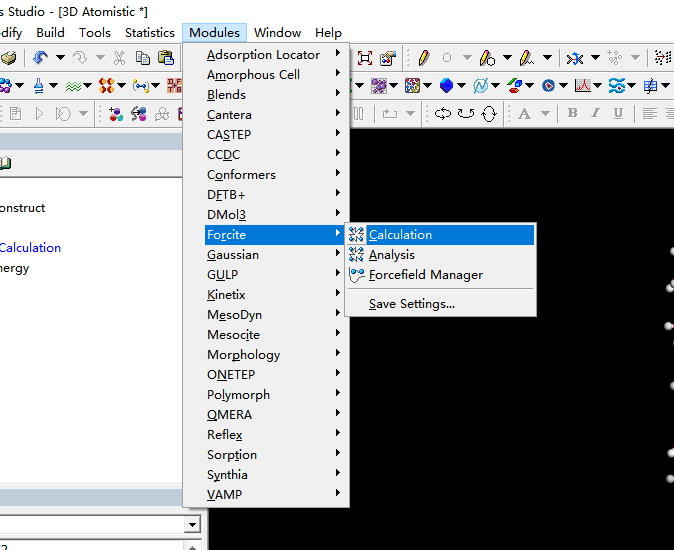Click the book icon in left panel
Viewport: 674px width, 550px height.
click(6, 163)
